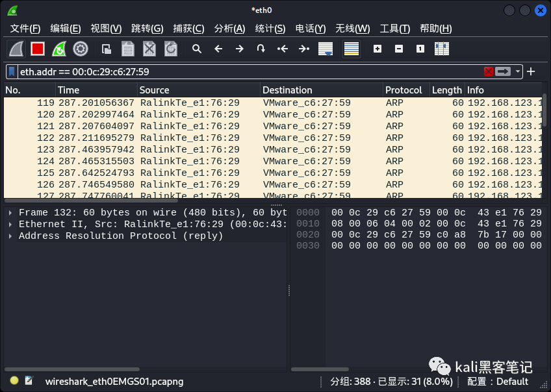
Task: Open the 电话(Y) menu
Action: point(311,29)
